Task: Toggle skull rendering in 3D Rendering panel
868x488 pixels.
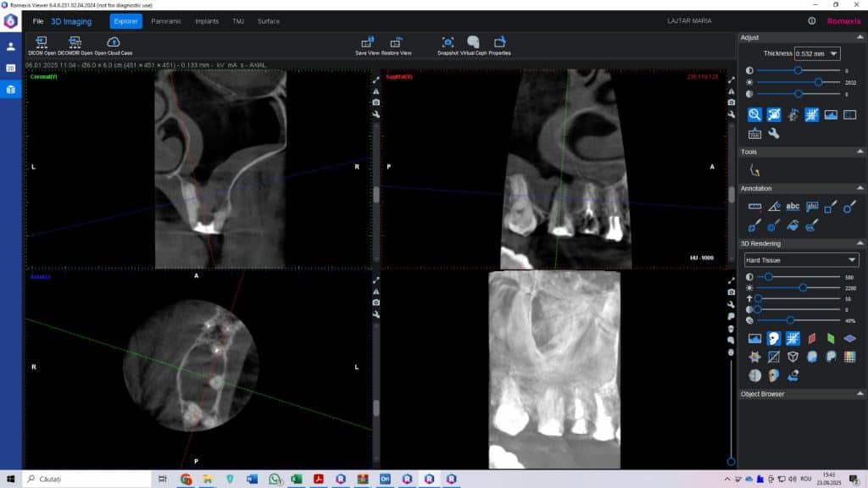Action: pyautogui.click(x=773, y=338)
